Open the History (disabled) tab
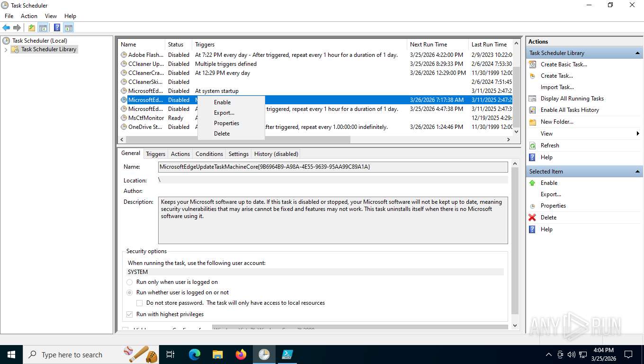 pos(276,154)
